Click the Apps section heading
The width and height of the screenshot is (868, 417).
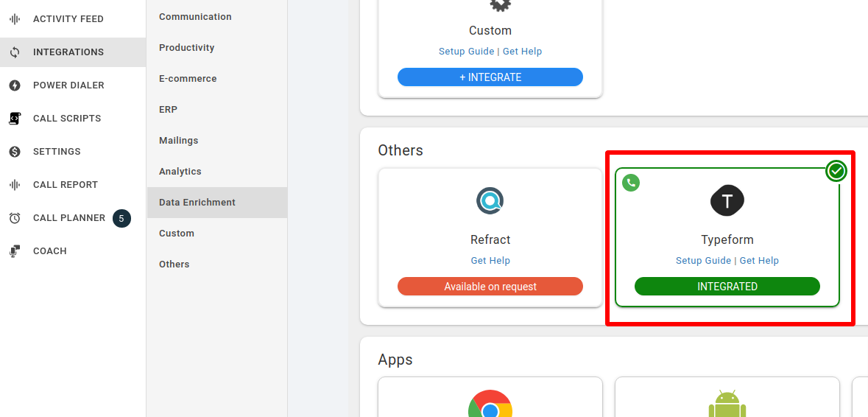pos(395,360)
